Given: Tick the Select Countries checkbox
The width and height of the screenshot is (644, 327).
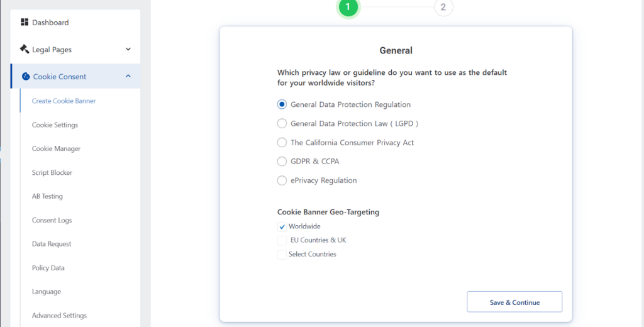Looking at the screenshot, I should pyautogui.click(x=282, y=255).
